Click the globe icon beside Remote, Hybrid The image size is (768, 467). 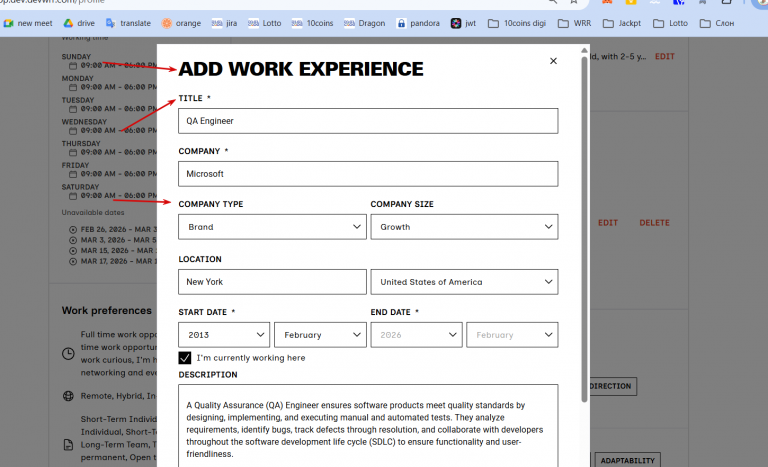(x=69, y=396)
